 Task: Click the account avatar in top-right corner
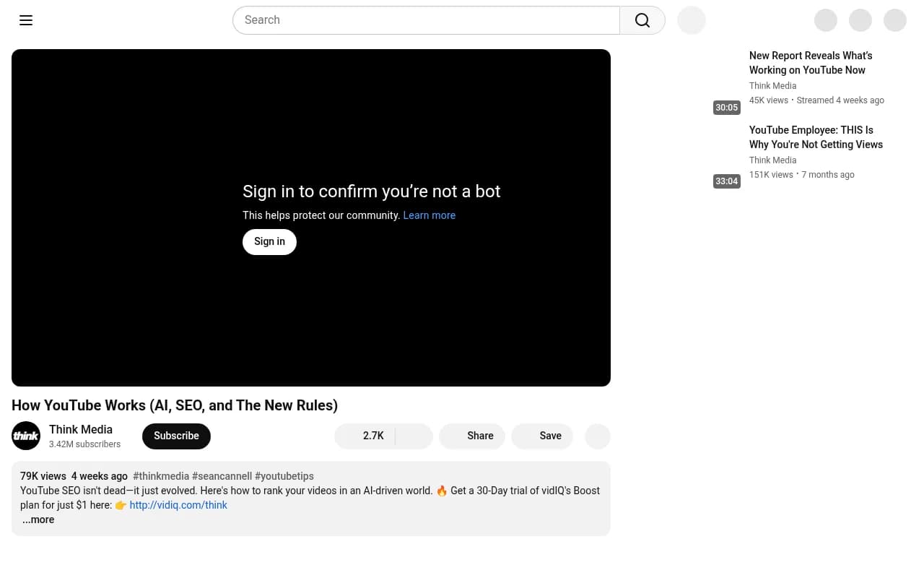(x=895, y=20)
